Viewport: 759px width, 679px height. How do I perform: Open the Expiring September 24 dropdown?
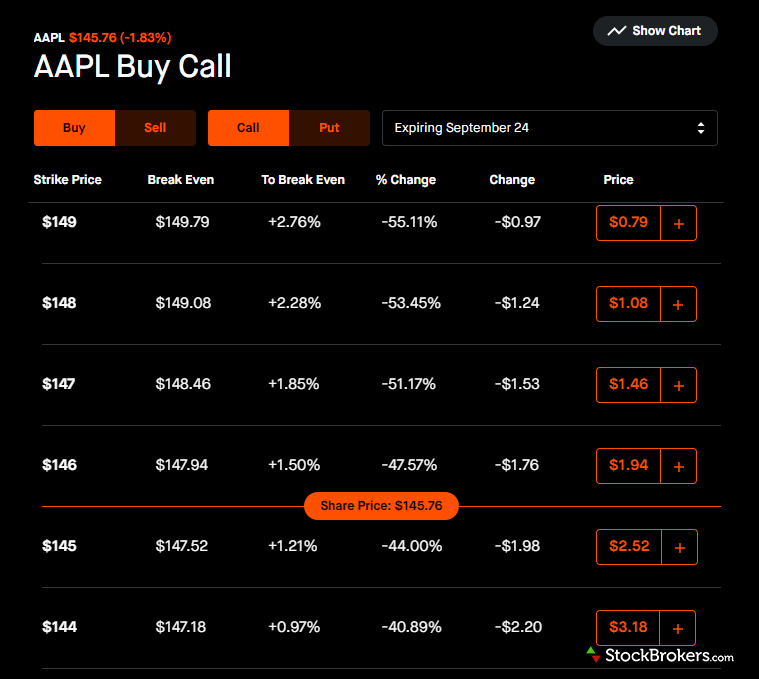(x=549, y=128)
